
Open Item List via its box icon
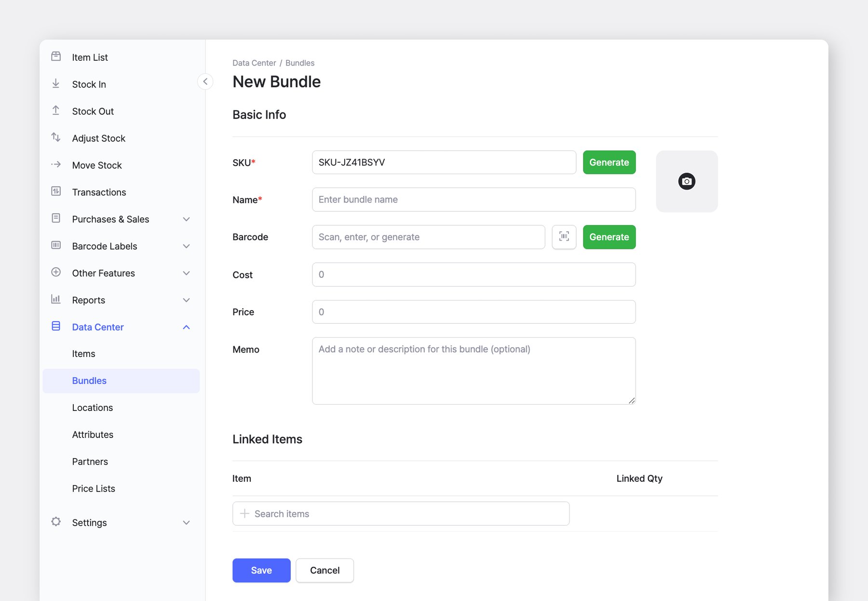(x=56, y=57)
